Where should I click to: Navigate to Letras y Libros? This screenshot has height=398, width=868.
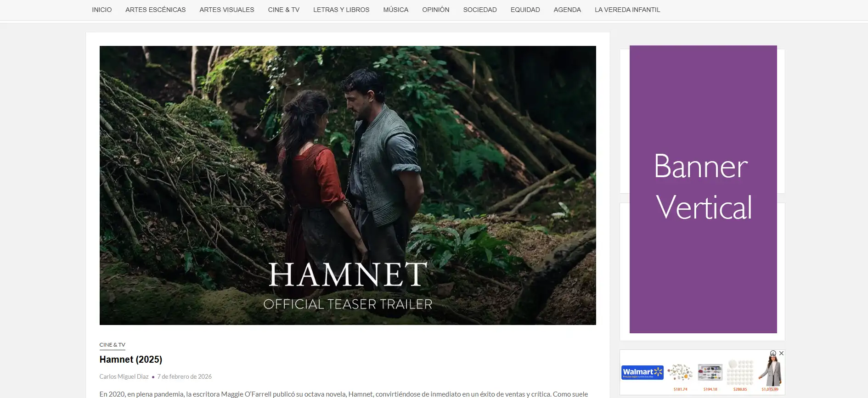(341, 10)
